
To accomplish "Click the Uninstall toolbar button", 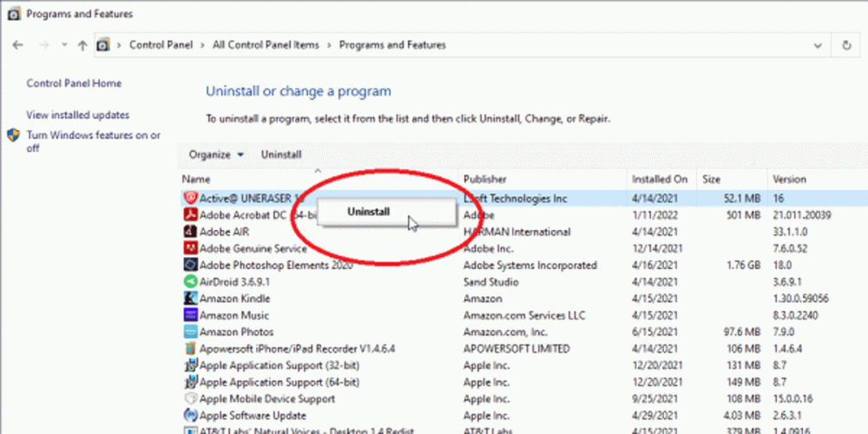I will pos(281,155).
